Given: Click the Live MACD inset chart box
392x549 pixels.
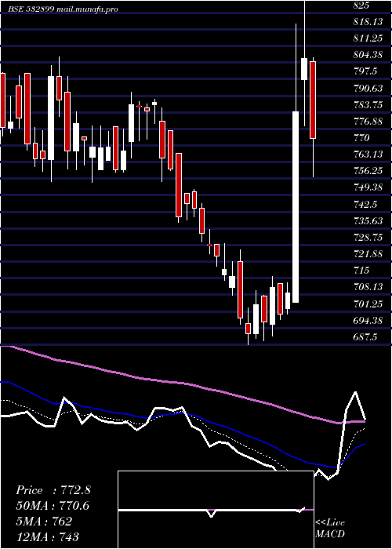Looking at the screenshot, I should click(x=216, y=510).
